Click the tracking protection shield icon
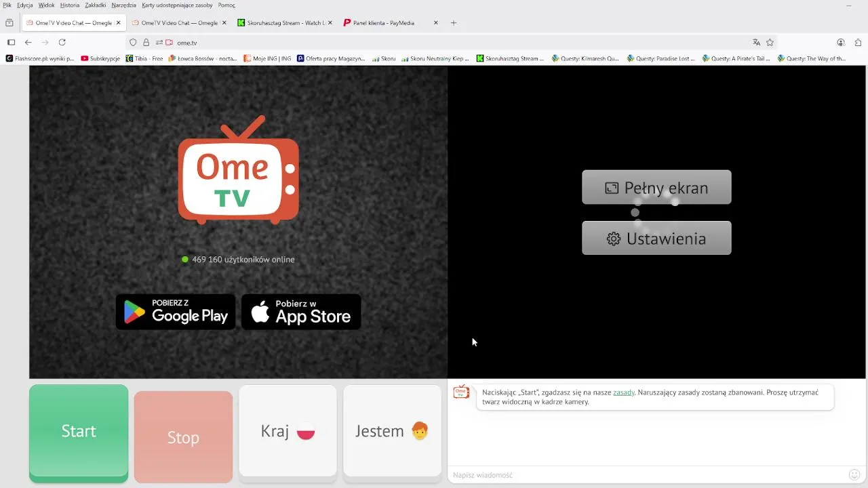868x488 pixels. [133, 42]
